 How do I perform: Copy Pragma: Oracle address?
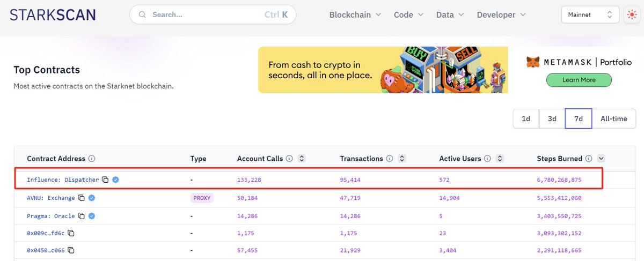coord(81,216)
